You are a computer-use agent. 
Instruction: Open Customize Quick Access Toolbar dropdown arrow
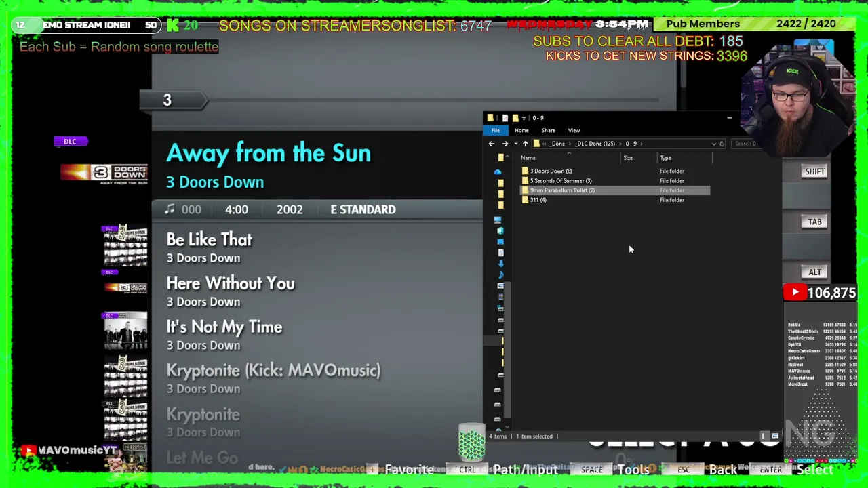[524, 118]
